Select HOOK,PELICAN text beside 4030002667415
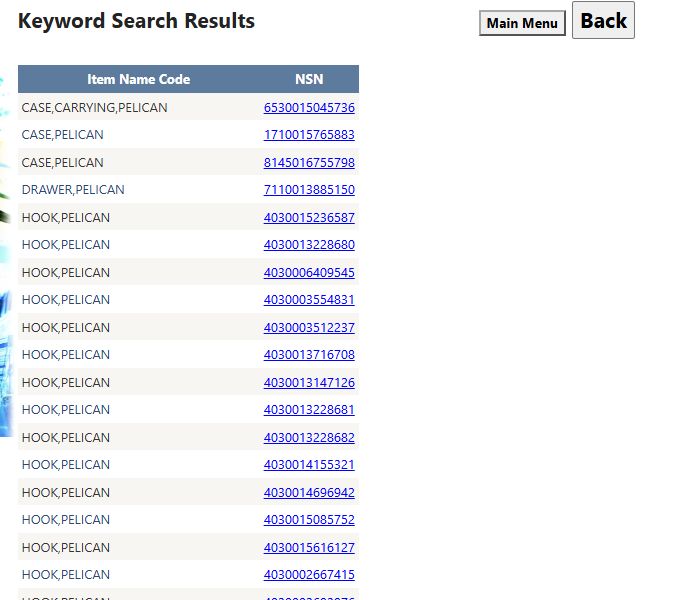The height and width of the screenshot is (600, 700). (66, 575)
